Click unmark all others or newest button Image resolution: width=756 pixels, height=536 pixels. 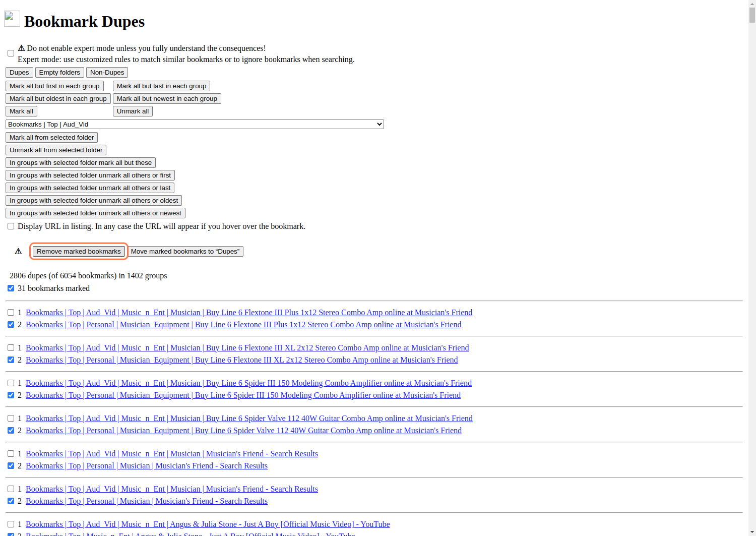click(x=95, y=213)
